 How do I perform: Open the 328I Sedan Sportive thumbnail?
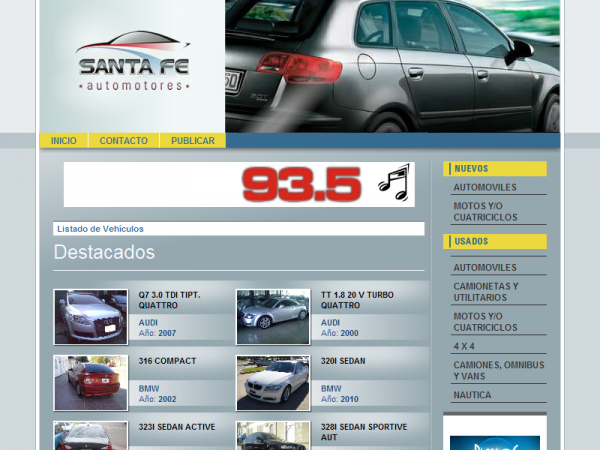pyautogui.click(x=273, y=435)
